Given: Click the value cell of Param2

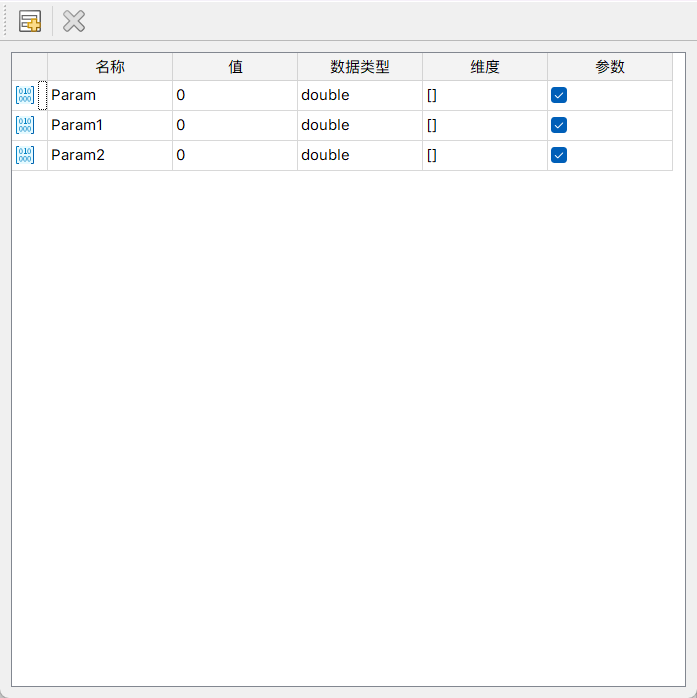Looking at the screenshot, I should click(234, 155).
